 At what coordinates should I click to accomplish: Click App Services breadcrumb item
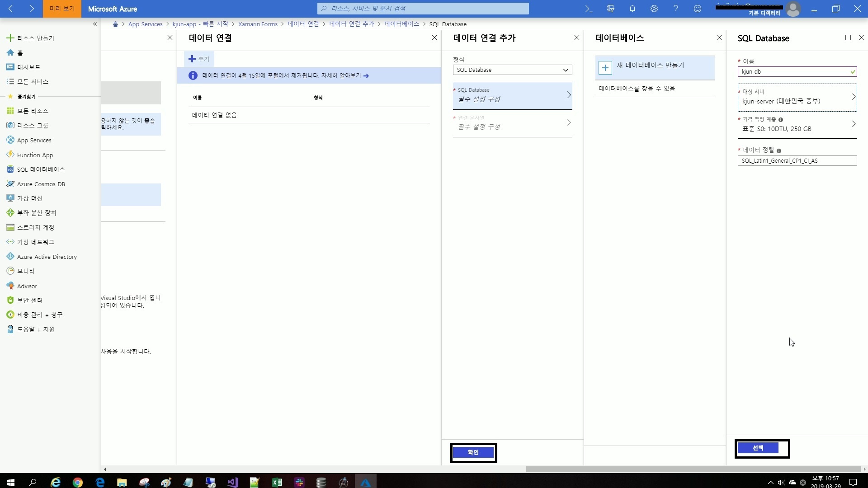(x=145, y=24)
